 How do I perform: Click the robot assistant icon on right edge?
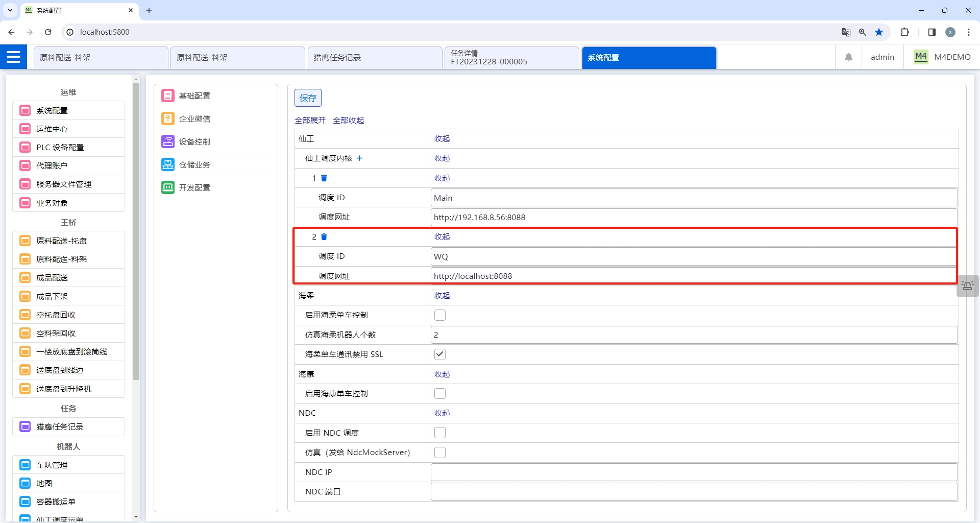coord(967,286)
